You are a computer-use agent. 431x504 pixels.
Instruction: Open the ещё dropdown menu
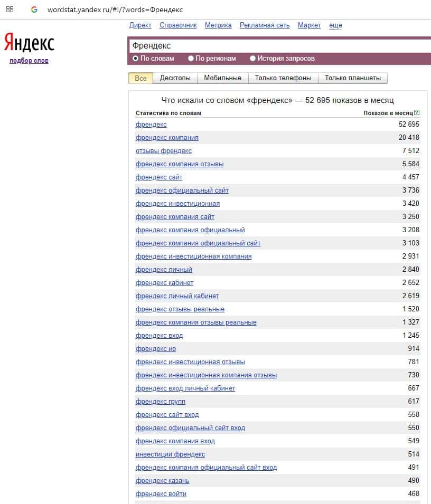pos(335,25)
